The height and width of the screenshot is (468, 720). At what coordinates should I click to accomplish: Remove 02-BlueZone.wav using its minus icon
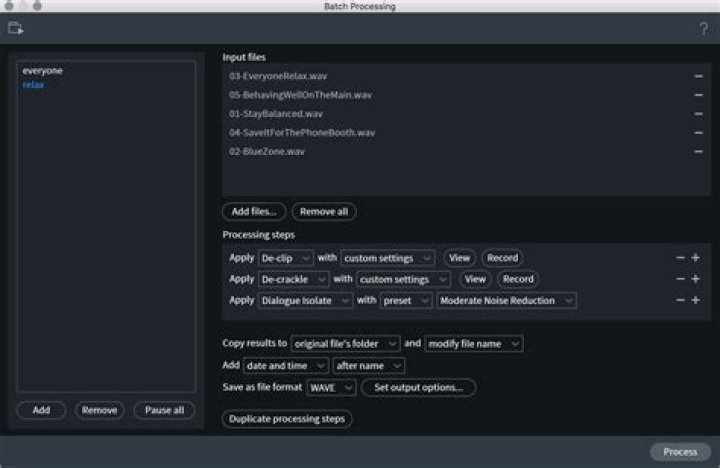pos(698,151)
